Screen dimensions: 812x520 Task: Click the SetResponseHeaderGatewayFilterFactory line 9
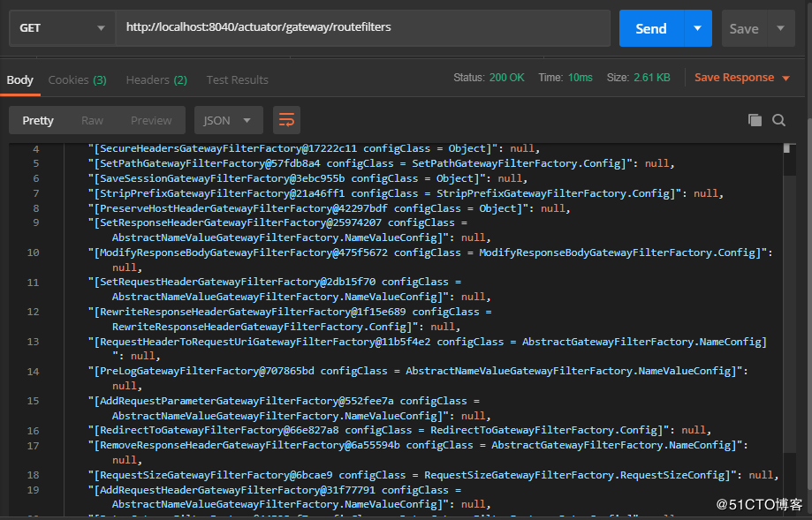tap(290, 230)
